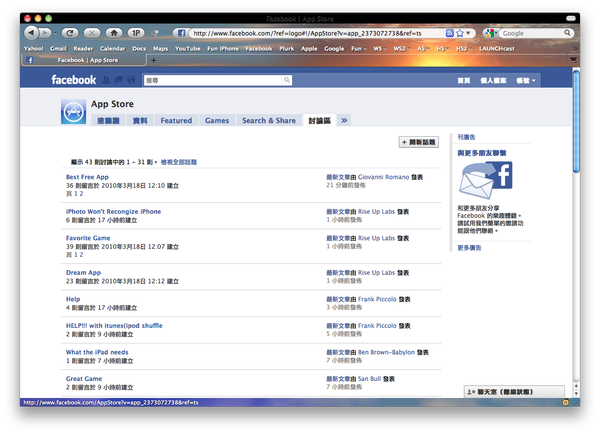
Task: Select the 討論區 discussion tab
Action: [x=320, y=121]
